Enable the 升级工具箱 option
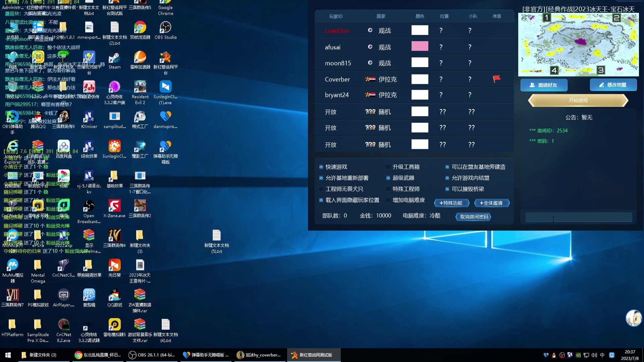Screen dimensions: 644x362 (x=388, y=167)
